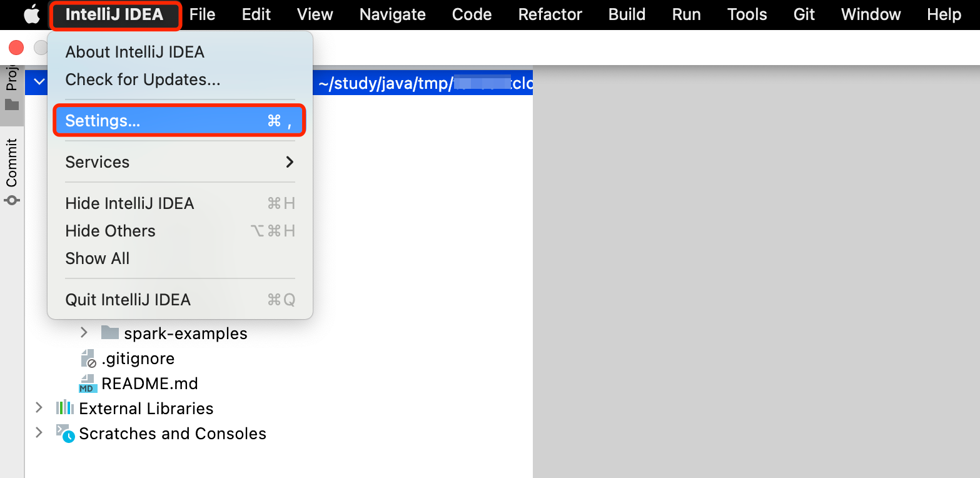Expand the Scratches and Consoles node
980x478 pixels.
(x=39, y=433)
